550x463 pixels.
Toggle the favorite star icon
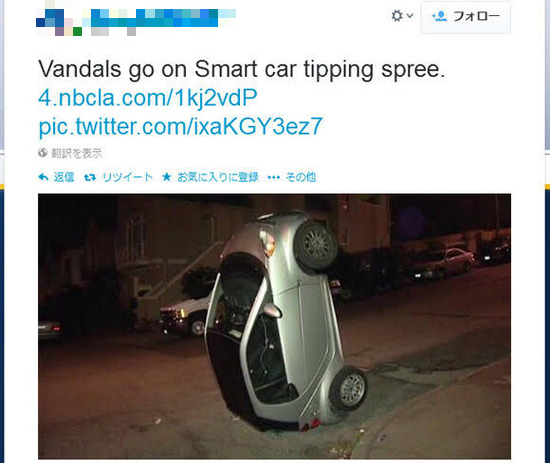[167, 177]
